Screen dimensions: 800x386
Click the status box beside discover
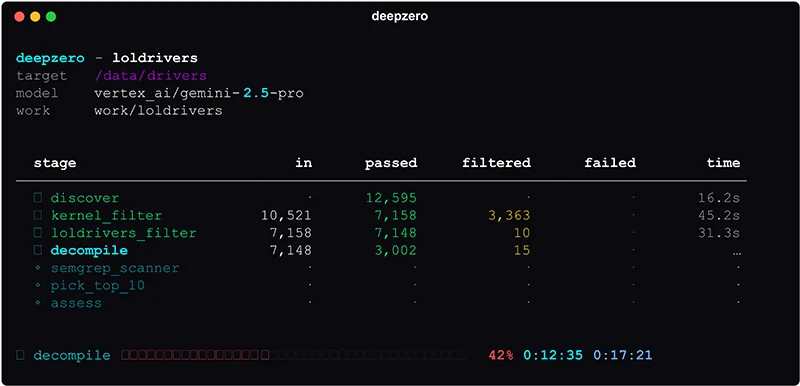[37, 198]
